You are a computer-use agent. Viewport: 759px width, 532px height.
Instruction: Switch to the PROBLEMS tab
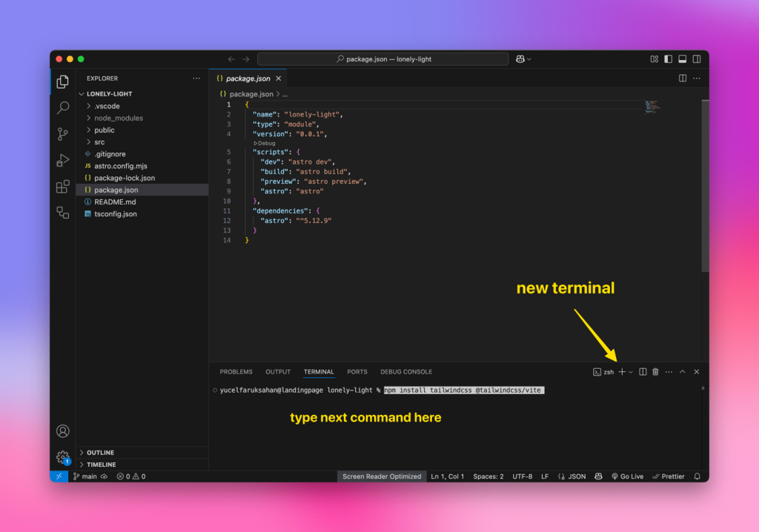(x=236, y=372)
